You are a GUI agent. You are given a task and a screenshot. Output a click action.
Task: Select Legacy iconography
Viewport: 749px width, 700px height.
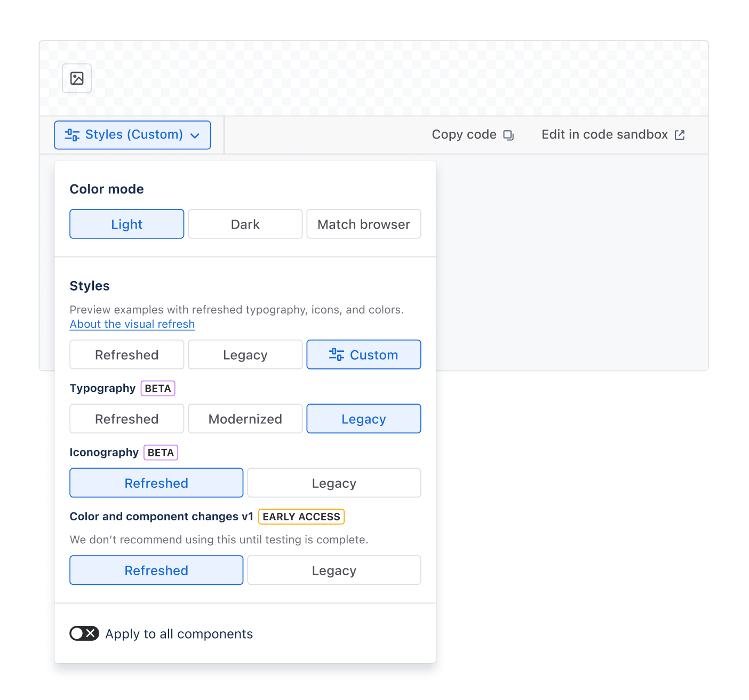(x=334, y=482)
